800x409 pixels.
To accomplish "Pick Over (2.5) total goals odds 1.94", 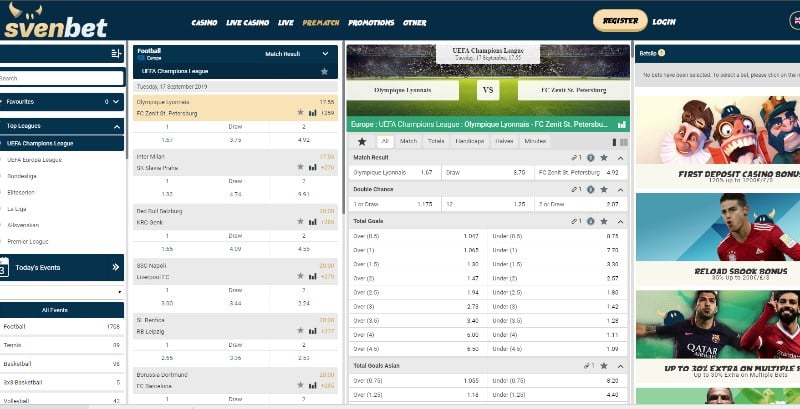I will point(418,293).
